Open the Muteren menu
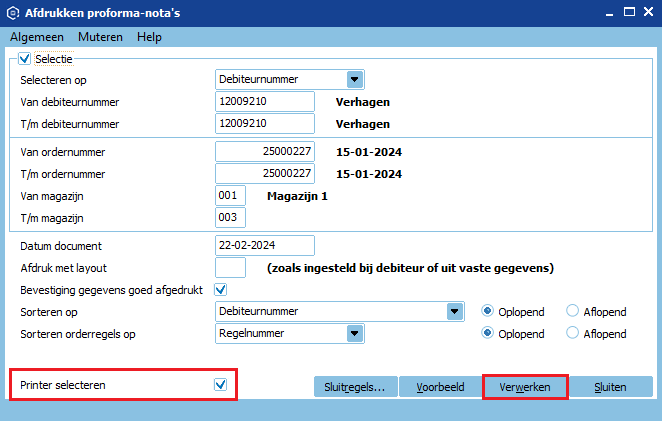The height and width of the screenshot is (421, 662). 100,37
